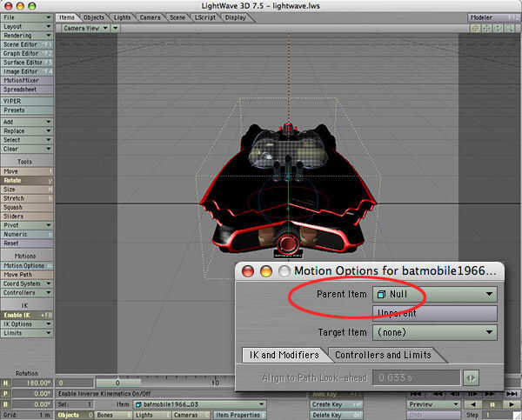Switch to the LScript tab
Screen dimensions: 522x420
tap(205, 17)
